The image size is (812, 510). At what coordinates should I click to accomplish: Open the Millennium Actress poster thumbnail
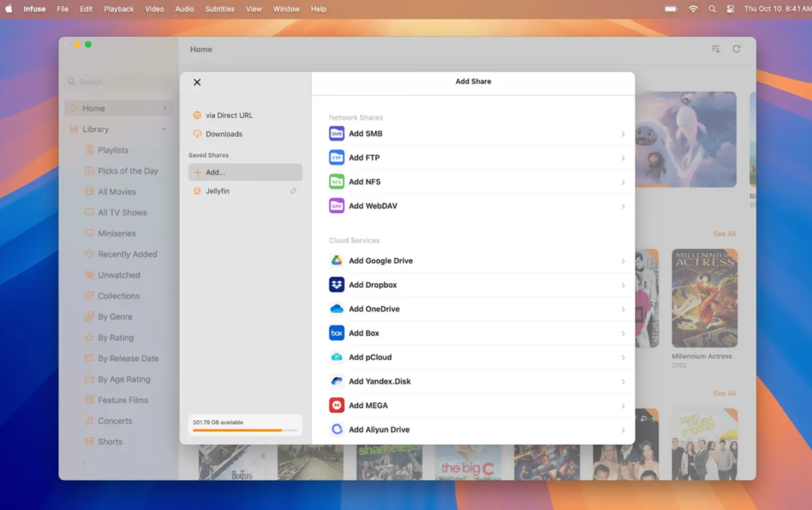(x=704, y=298)
